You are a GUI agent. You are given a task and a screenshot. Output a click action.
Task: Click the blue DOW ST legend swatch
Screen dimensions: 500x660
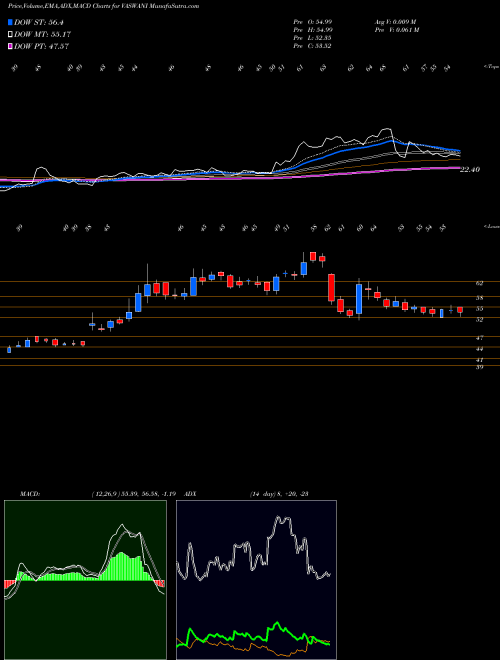coord(10,22)
